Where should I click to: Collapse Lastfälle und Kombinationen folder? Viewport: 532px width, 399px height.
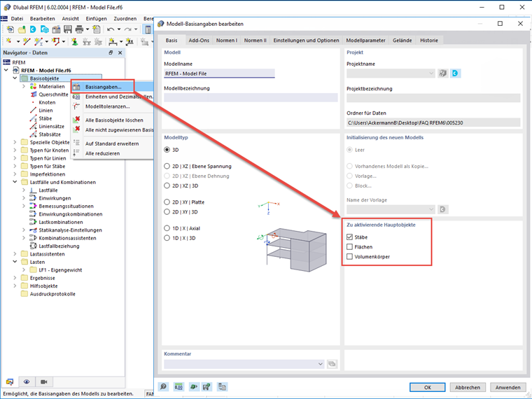coord(15,182)
